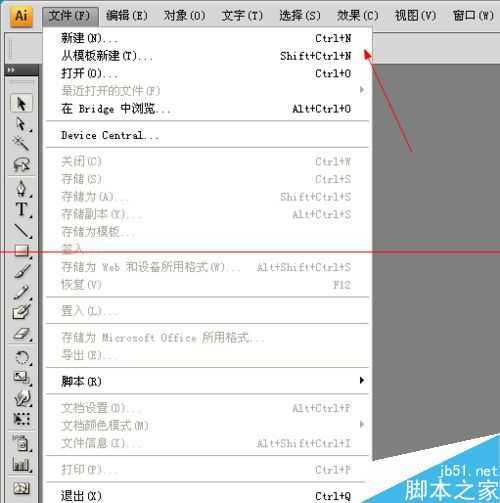Click the Ai application logo
Screen dimensions: 500x503
22,16
